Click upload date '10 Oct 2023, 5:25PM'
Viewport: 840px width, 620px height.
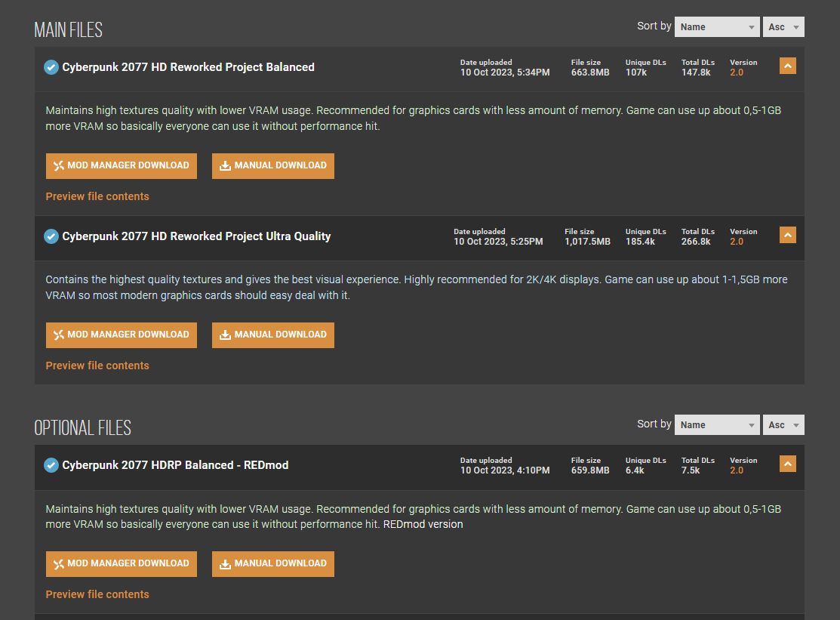coord(498,242)
